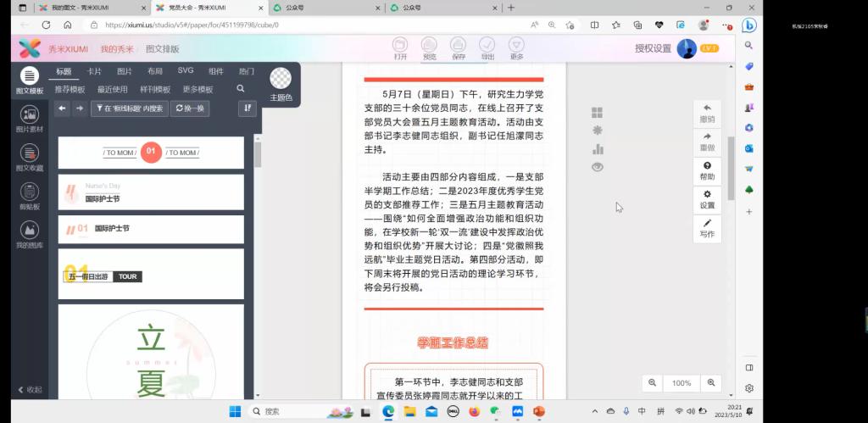Toggle the sort order button in template panel
The width and height of the screenshot is (868, 423).
click(248, 109)
